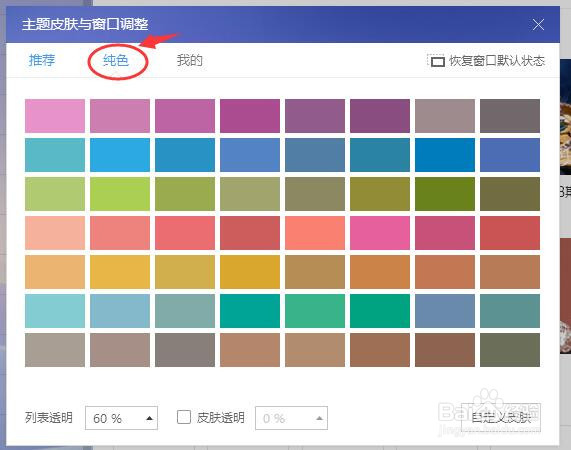Select the hot pink swatch in the red row
571x450 pixels.
380,233
